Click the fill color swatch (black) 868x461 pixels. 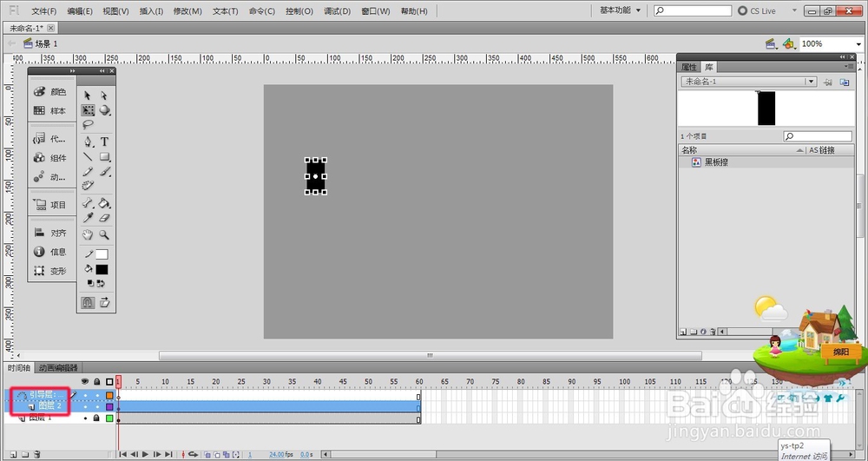tap(102, 269)
